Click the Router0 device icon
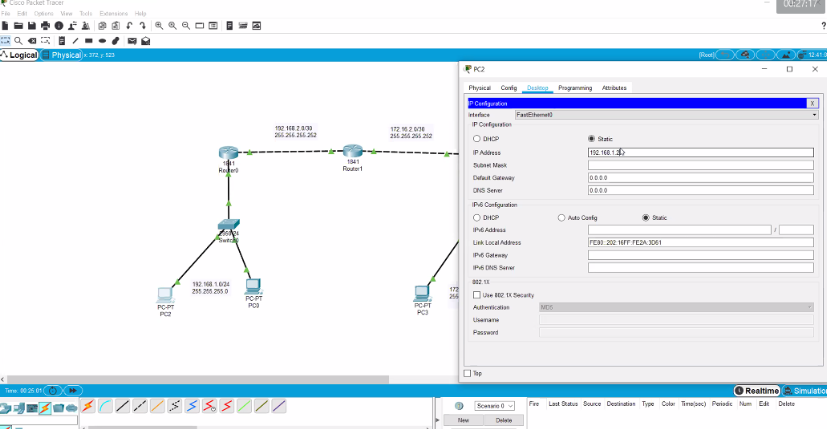This screenshot has width=827, height=429. click(x=229, y=153)
